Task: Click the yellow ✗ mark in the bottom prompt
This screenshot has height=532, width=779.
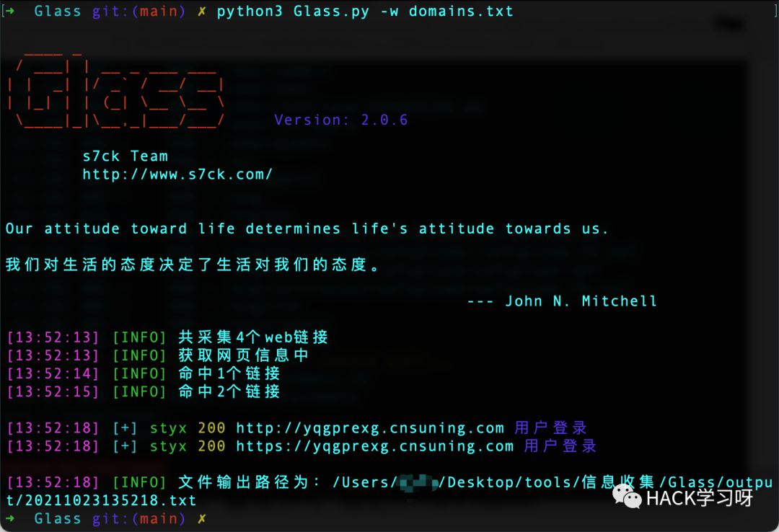Action: tap(202, 518)
